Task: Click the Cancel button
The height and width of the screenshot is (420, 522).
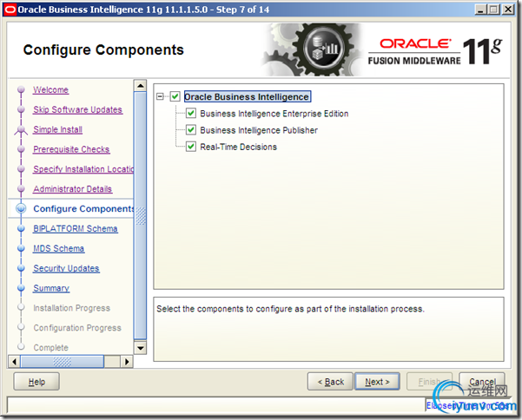Action: coord(482,382)
